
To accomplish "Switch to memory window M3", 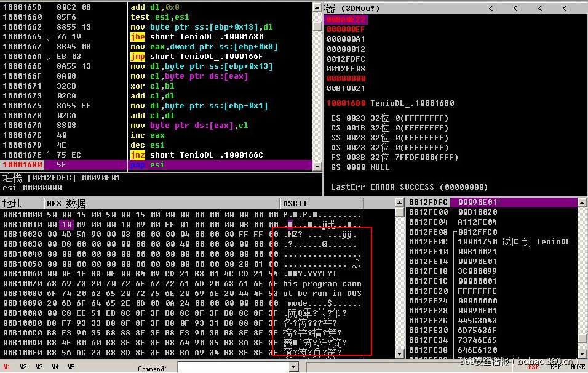I will (39, 367).
